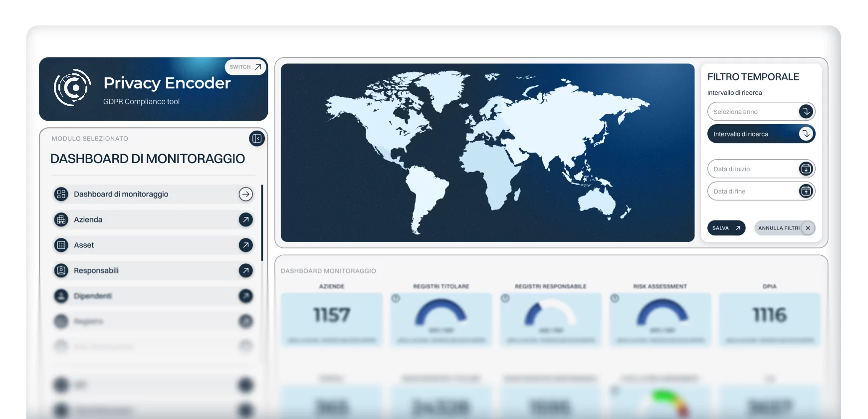Click the SWITCH button in header

(245, 67)
